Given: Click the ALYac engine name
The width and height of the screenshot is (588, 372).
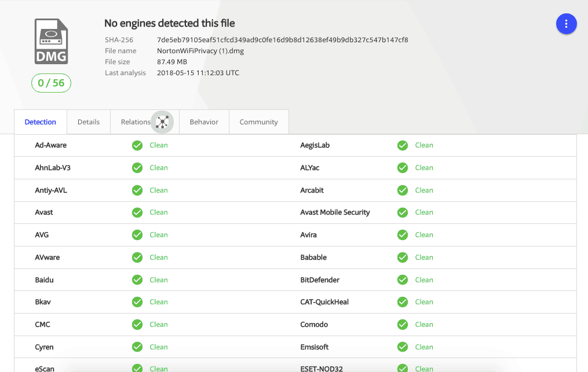Looking at the screenshot, I should point(310,168).
